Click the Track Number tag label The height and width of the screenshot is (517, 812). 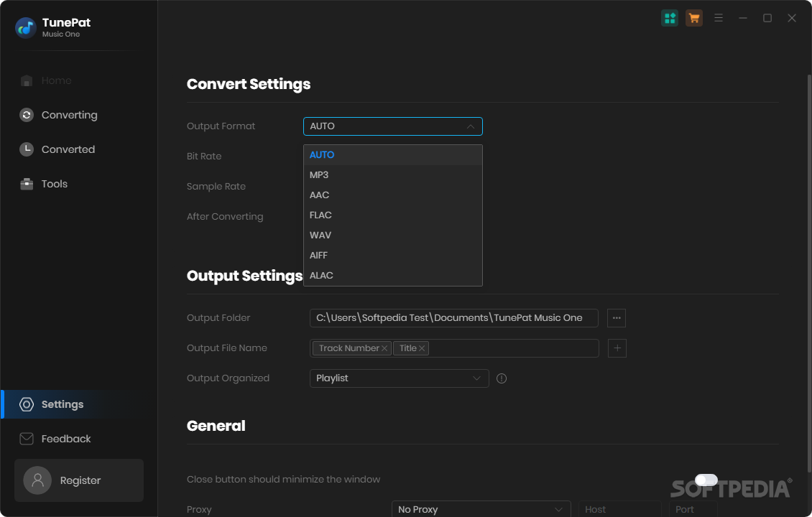pyautogui.click(x=349, y=348)
